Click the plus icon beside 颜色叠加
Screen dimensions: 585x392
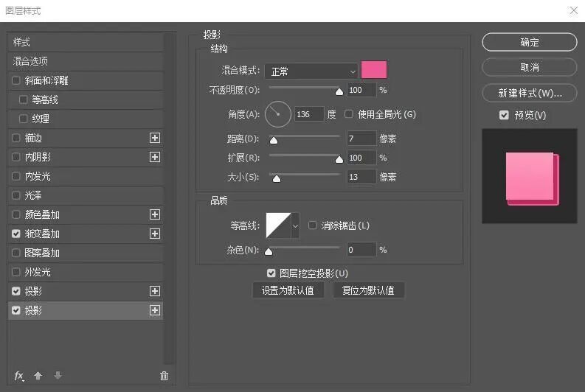point(154,214)
